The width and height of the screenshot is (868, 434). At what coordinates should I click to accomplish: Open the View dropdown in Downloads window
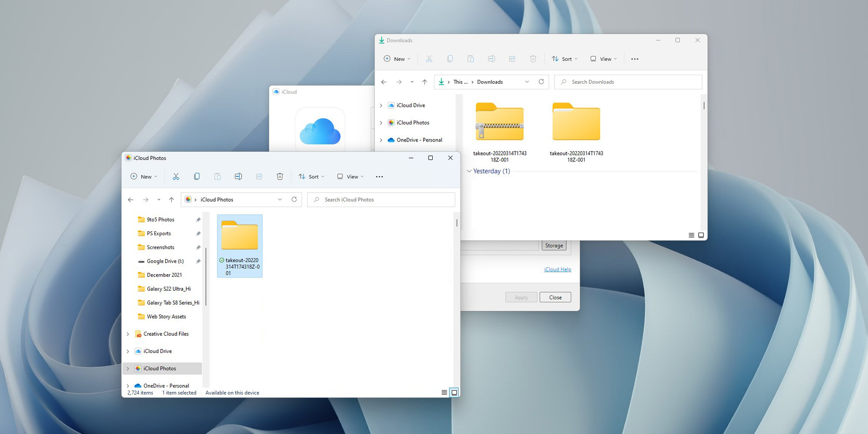tap(603, 59)
